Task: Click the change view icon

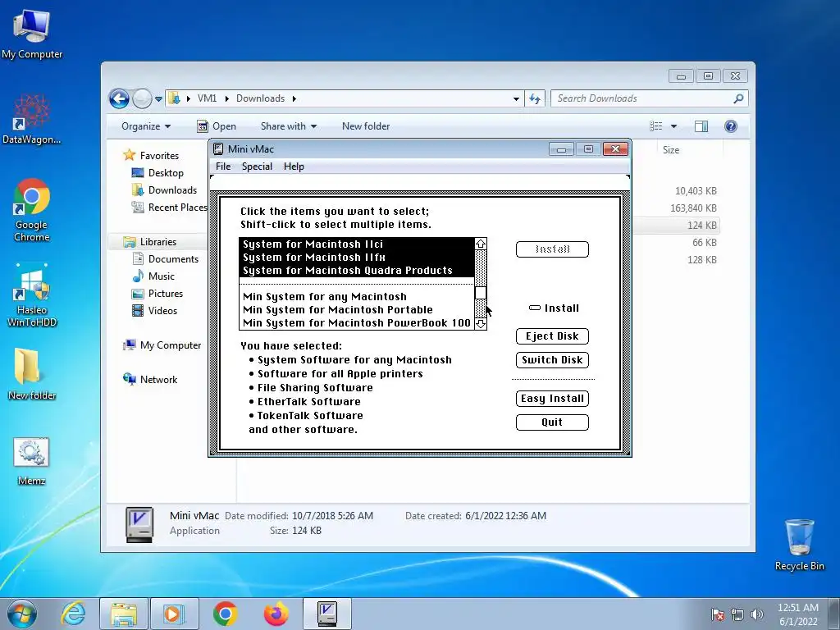Action: coord(656,126)
